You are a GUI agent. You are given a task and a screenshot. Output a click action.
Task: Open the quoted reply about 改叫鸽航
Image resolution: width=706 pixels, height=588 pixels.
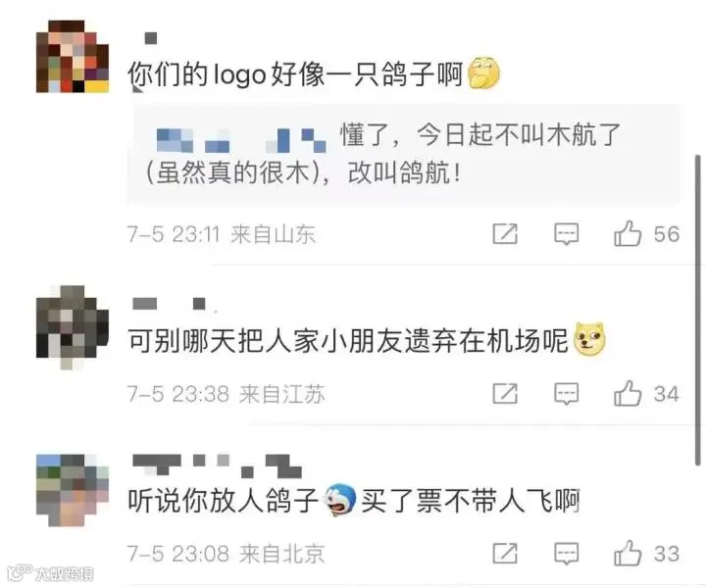[x=403, y=154]
